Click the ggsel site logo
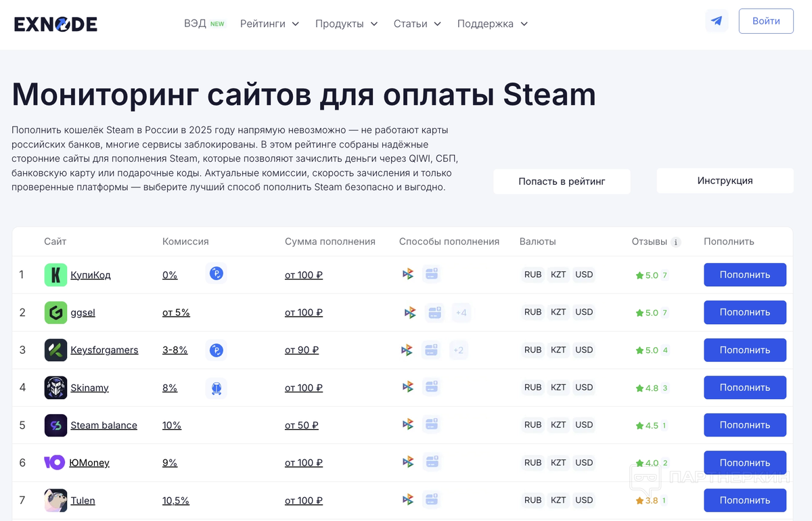The height and width of the screenshot is (521, 812). 55,313
